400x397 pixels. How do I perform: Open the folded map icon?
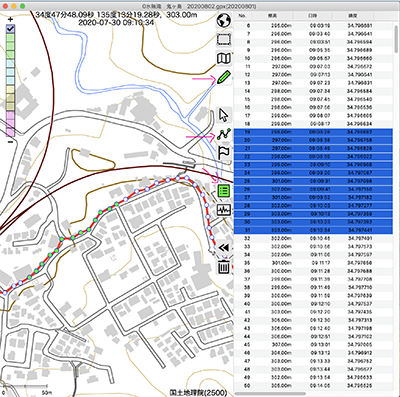click(224, 58)
